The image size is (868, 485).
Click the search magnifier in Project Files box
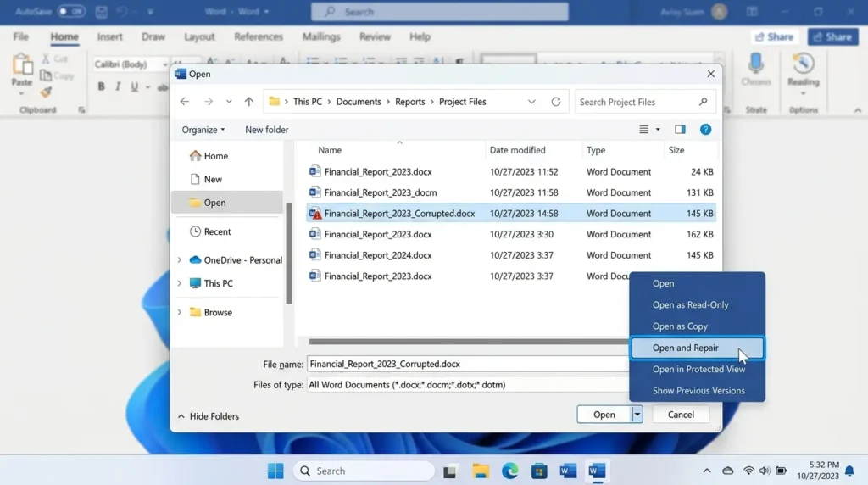point(703,102)
